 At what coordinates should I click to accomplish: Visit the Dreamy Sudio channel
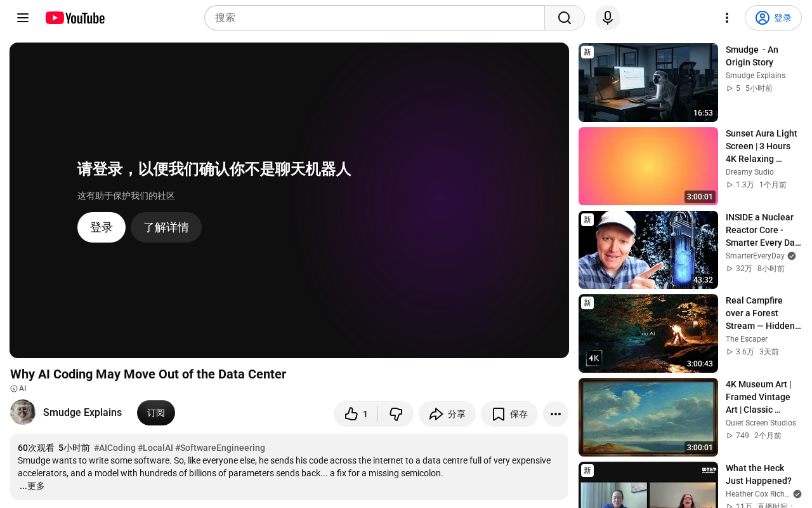(x=750, y=172)
